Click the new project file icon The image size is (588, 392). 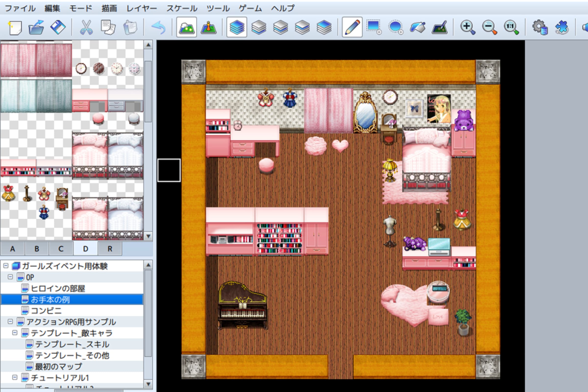15,27
